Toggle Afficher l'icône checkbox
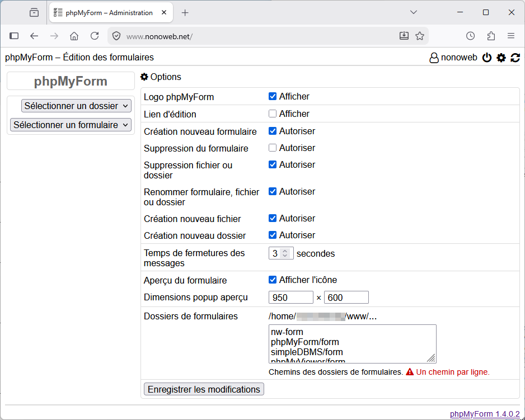525x420 pixels. coord(273,280)
